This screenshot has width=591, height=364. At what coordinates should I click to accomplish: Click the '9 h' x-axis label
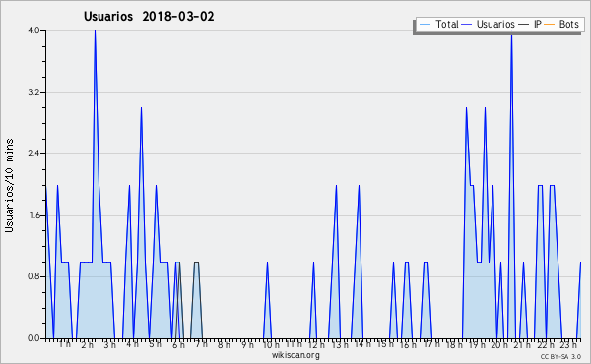(x=247, y=345)
